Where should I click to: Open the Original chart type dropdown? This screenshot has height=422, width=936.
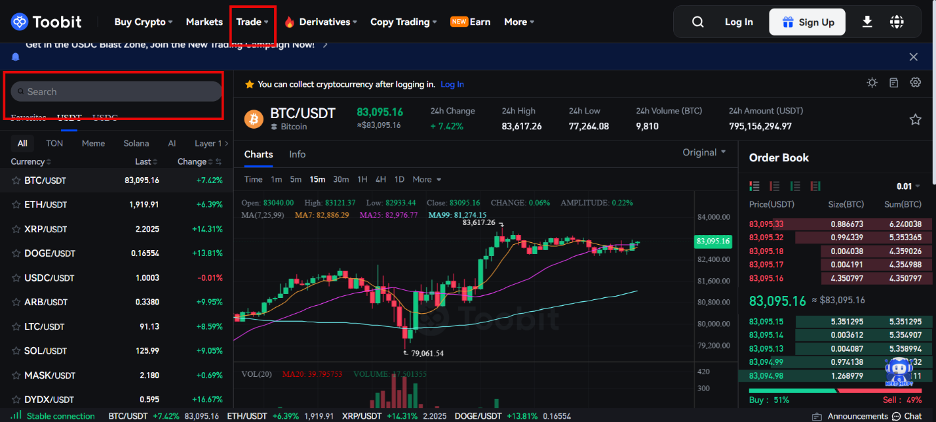(x=704, y=153)
